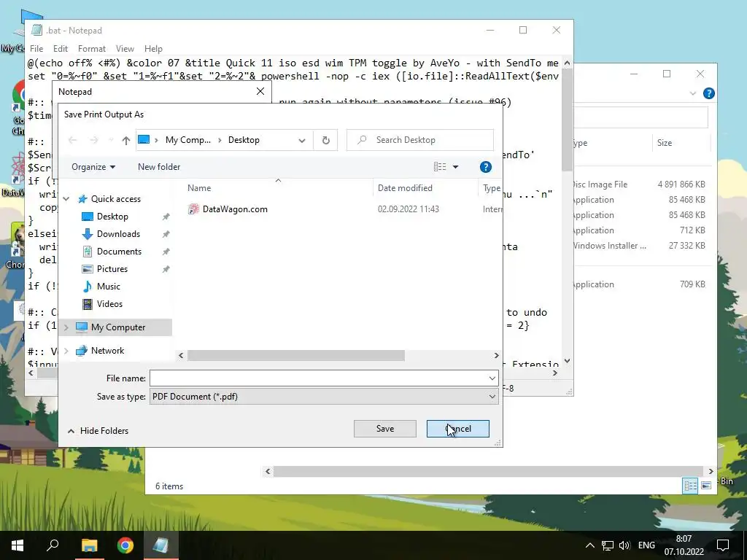Open the Pictures folder in Quick access
The height and width of the screenshot is (560, 747).
coord(112,269)
